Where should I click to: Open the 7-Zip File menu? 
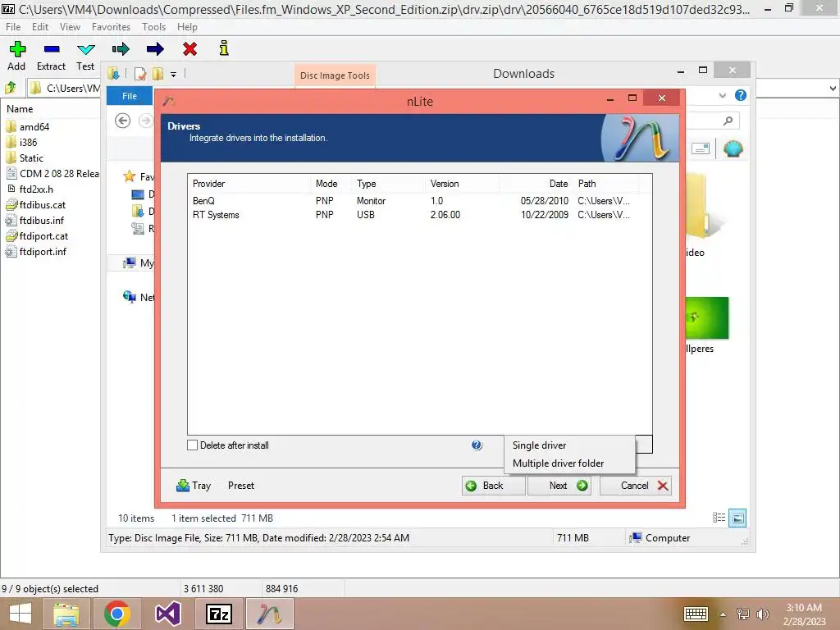click(x=13, y=27)
